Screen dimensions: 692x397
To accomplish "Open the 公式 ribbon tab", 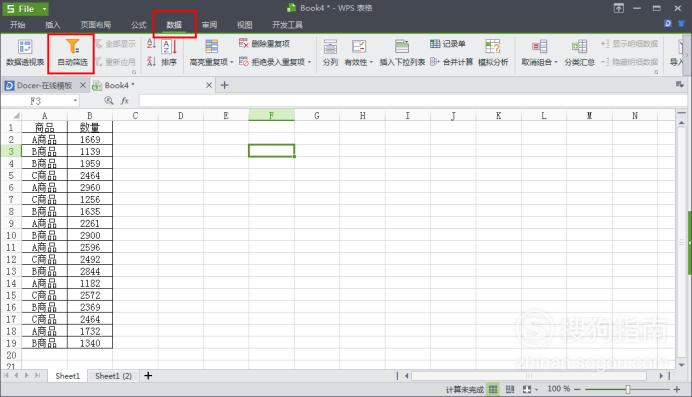I will tap(139, 25).
